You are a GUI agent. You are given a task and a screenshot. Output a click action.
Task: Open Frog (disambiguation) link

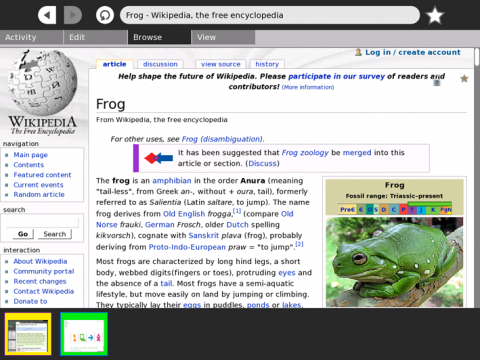pyautogui.click(x=222, y=139)
